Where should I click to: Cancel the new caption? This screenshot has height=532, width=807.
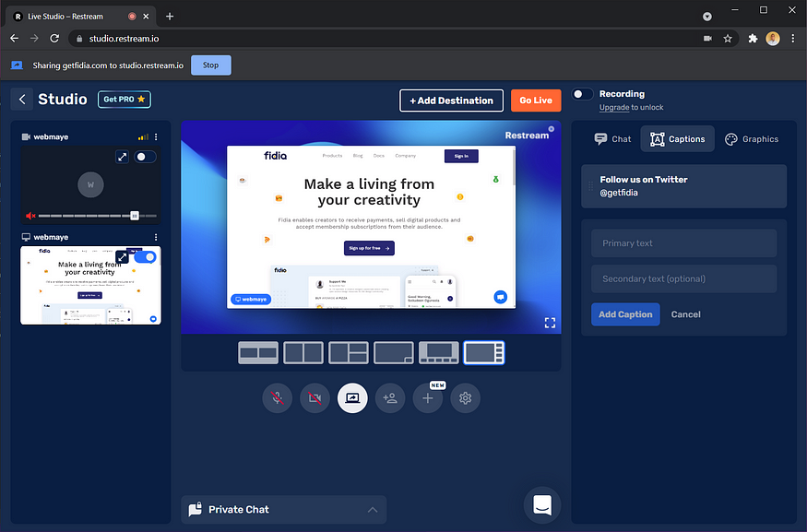pyautogui.click(x=685, y=314)
